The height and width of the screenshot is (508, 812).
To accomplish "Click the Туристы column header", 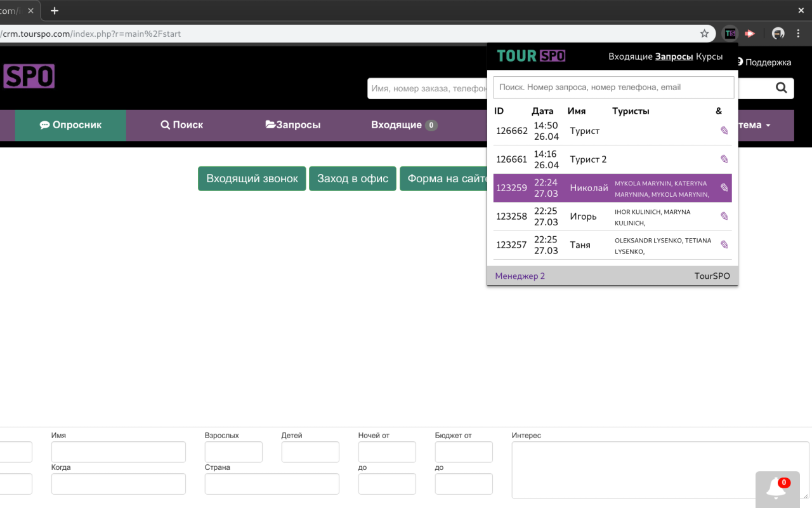I will pyautogui.click(x=631, y=111).
